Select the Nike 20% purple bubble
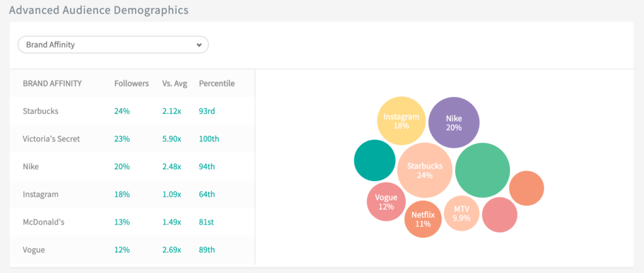Image resolution: width=644 pixels, height=273 pixels. (x=454, y=122)
